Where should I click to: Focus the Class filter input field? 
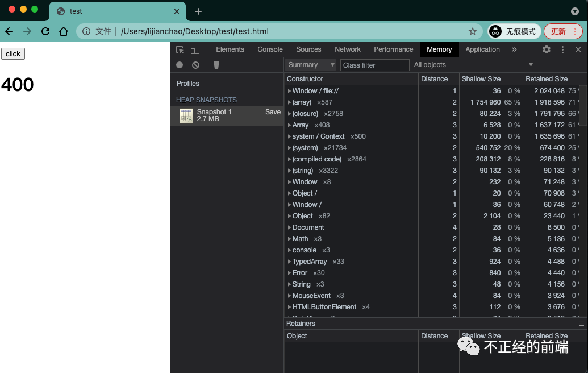click(374, 65)
